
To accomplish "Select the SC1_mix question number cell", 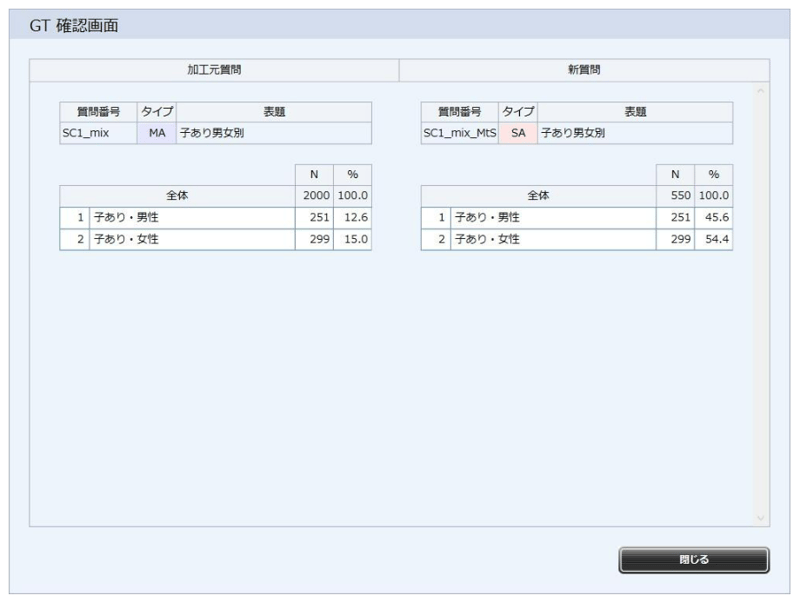I will coord(98,133).
